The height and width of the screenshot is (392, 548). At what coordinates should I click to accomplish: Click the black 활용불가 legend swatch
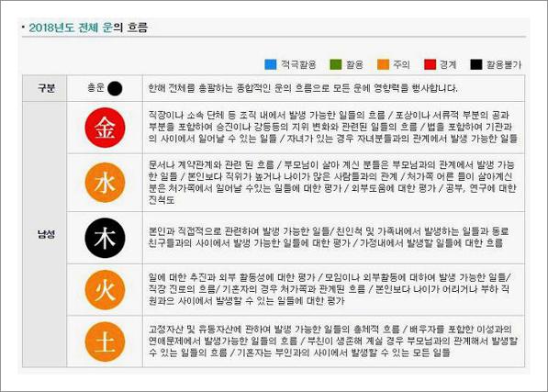(x=476, y=64)
